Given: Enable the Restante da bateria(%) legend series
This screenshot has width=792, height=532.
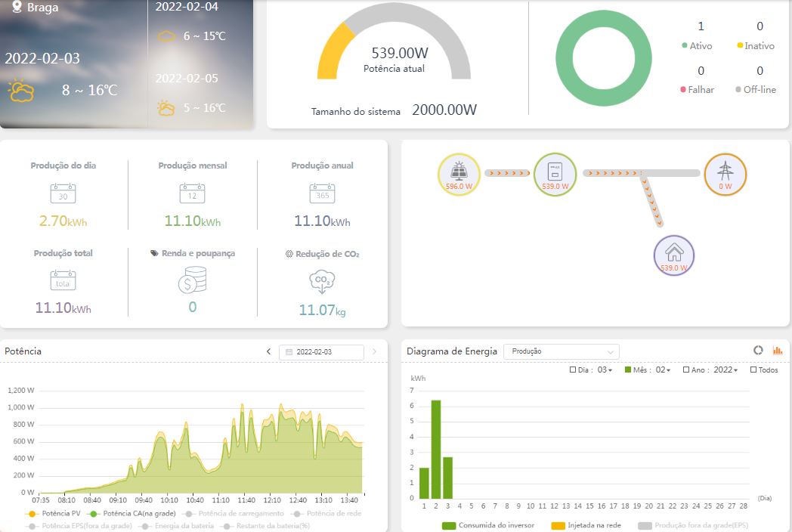Looking at the screenshot, I should 265,526.
